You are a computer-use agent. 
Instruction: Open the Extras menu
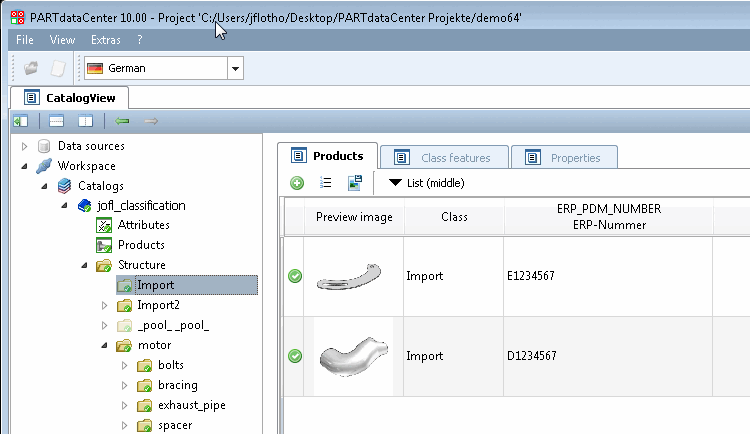click(105, 40)
